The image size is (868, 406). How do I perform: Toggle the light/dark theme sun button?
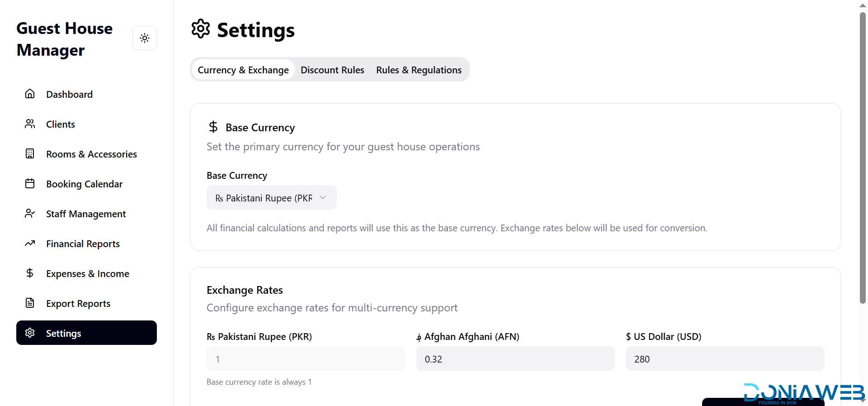(x=145, y=38)
